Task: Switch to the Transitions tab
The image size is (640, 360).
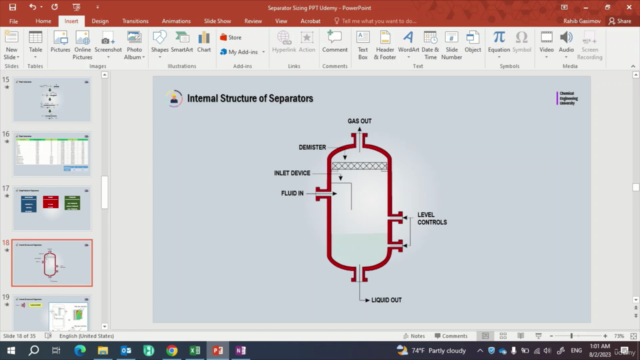Action: (x=135, y=21)
